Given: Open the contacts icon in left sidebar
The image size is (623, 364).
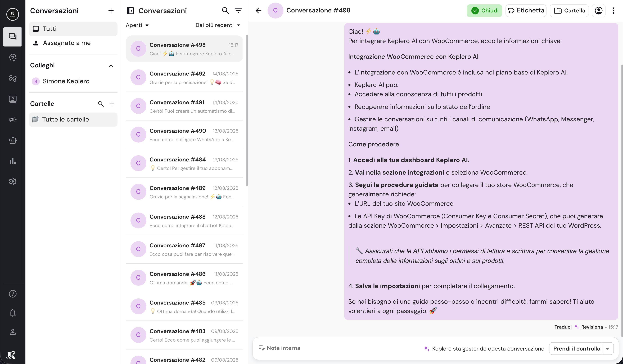Looking at the screenshot, I should click(13, 99).
